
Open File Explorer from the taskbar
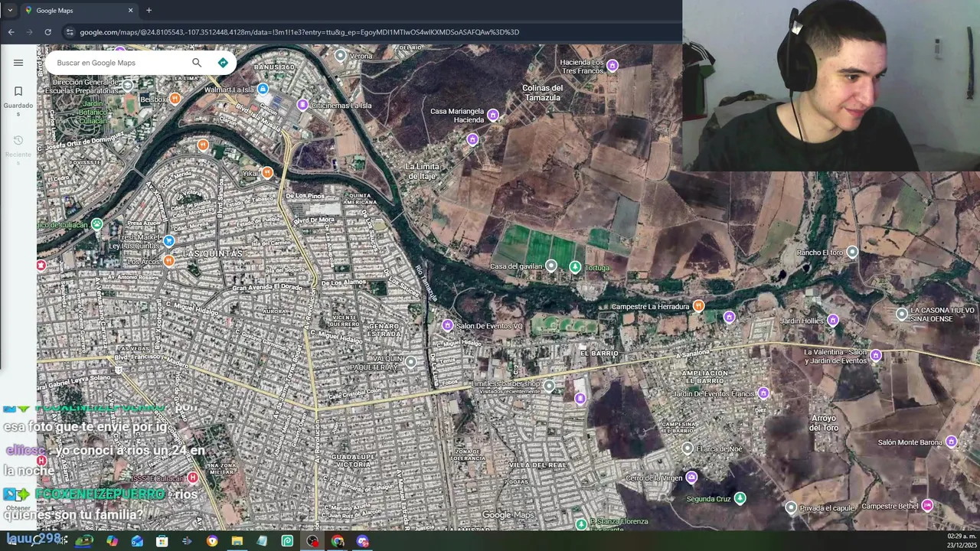(x=237, y=541)
